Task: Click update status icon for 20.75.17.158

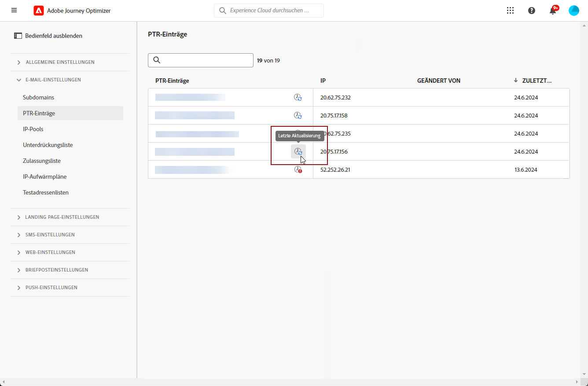Action: point(298,116)
